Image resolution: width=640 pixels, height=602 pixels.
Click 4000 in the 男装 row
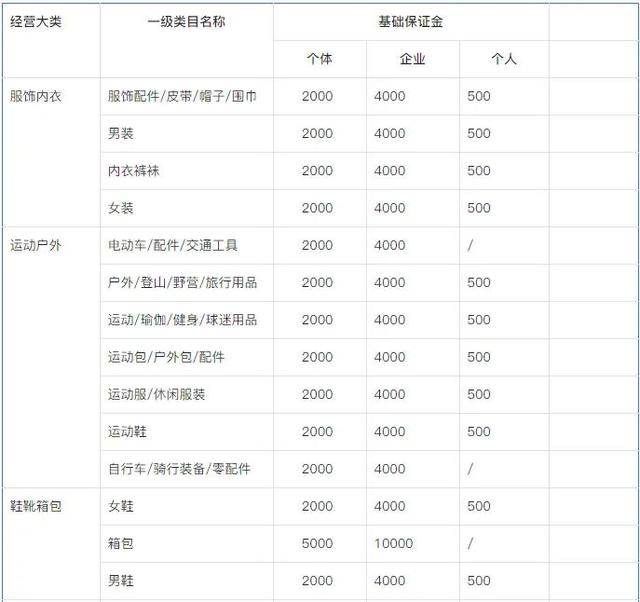[389, 133]
